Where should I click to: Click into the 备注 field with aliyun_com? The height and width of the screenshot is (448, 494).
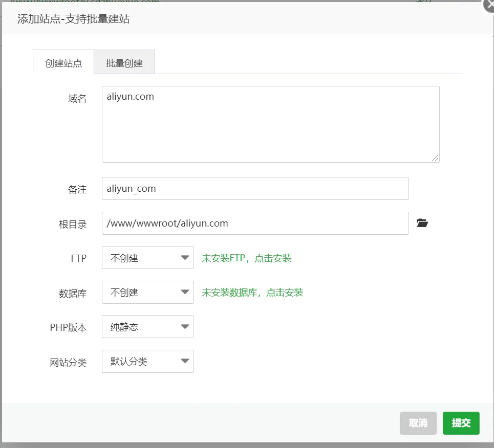tap(255, 189)
